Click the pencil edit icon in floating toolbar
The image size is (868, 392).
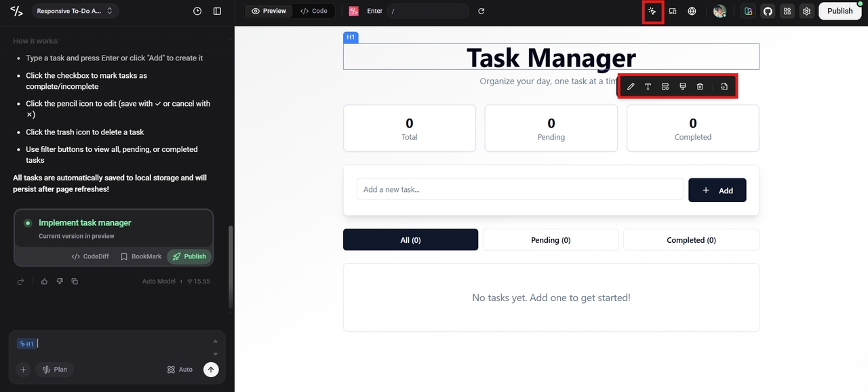pyautogui.click(x=631, y=87)
